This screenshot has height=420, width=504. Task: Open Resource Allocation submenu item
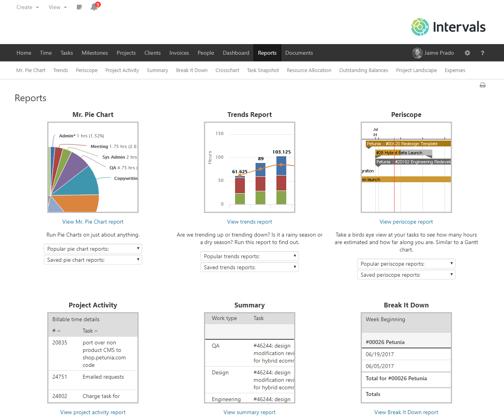tap(309, 70)
